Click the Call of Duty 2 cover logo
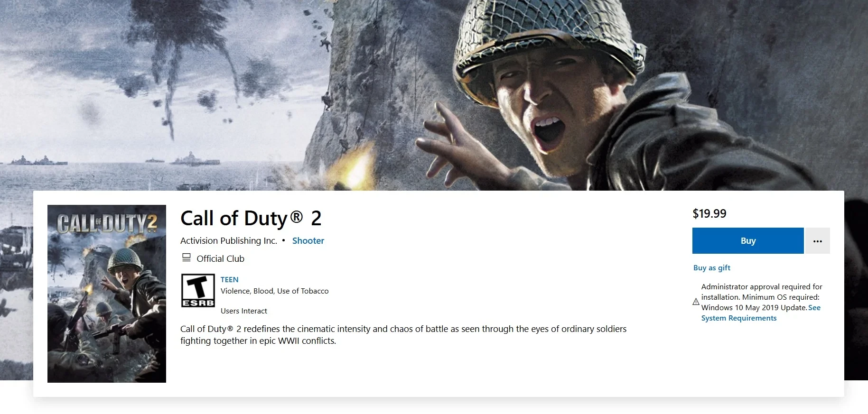868x414 pixels. [x=107, y=223]
